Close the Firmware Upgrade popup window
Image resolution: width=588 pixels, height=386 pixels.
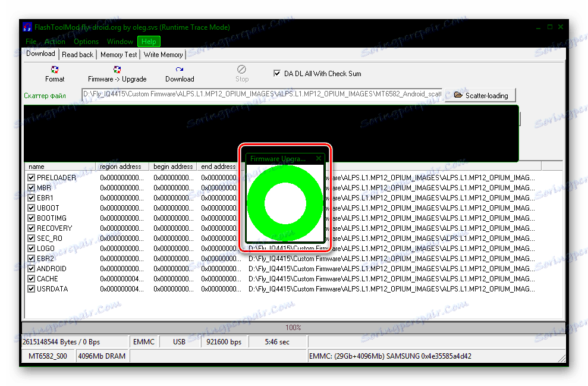pos(318,158)
